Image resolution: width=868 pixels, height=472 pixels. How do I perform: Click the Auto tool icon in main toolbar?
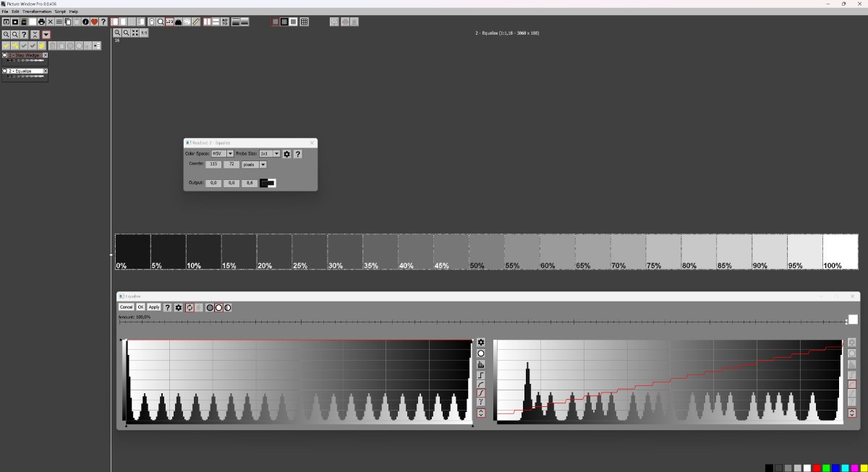point(225,22)
